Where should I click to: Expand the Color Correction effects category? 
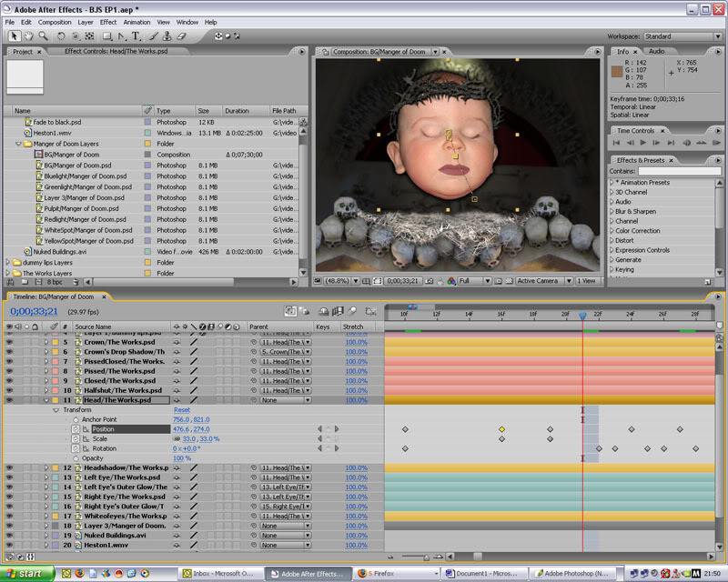[612, 231]
